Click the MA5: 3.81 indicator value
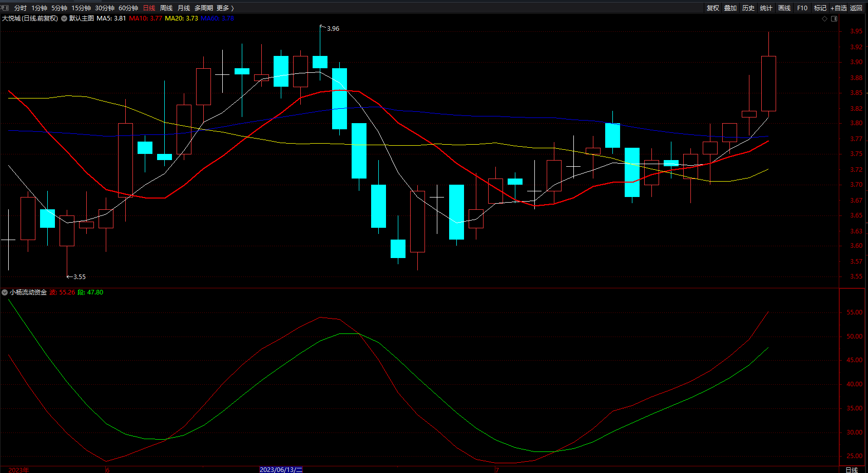The image size is (868, 473). pos(111,18)
